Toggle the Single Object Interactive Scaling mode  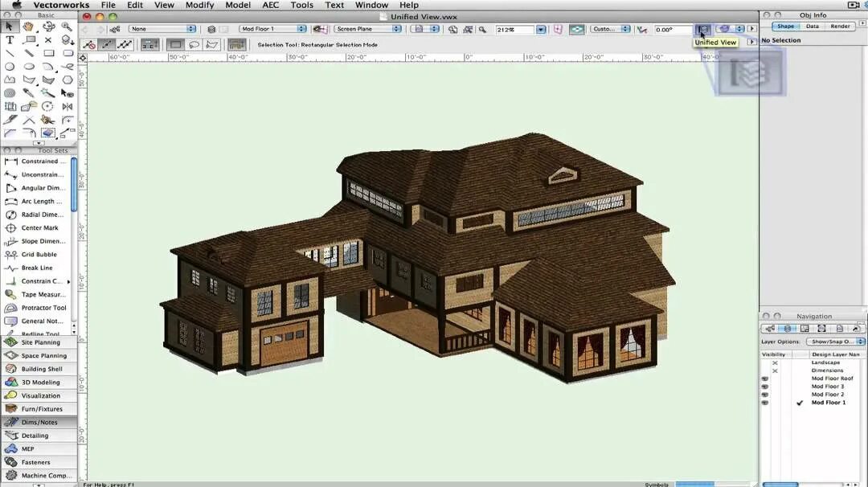tap(106, 44)
